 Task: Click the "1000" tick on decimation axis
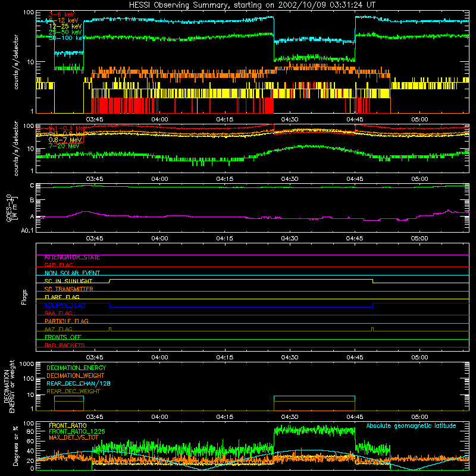pos(26,364)
